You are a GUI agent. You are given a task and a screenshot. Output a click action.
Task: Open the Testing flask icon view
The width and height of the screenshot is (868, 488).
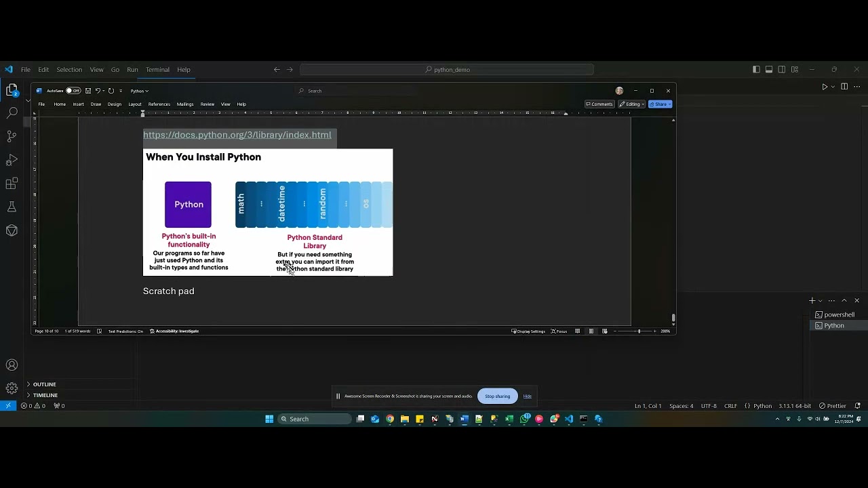[x=12, y=207]
